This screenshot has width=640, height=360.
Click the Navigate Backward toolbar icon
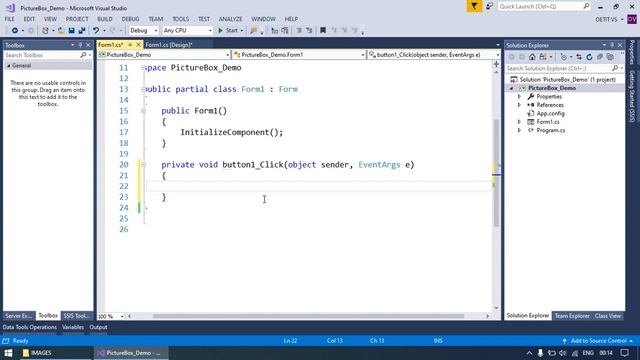(x=15, y=31)
